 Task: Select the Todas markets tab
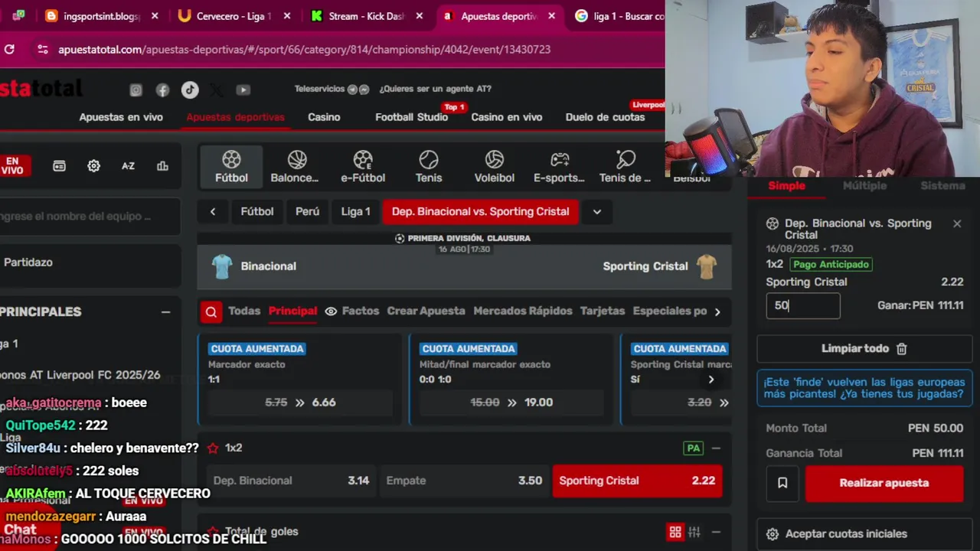coord(244,311)
